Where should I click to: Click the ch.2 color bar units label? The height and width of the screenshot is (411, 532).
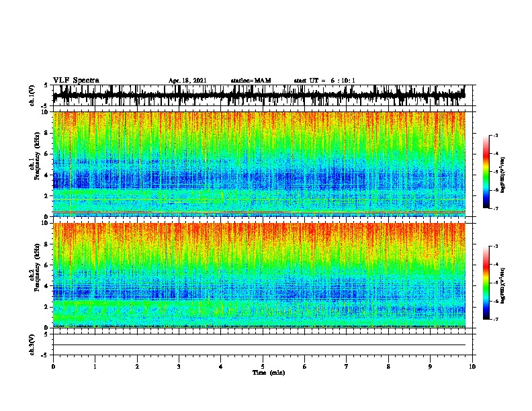coord(503,285)
